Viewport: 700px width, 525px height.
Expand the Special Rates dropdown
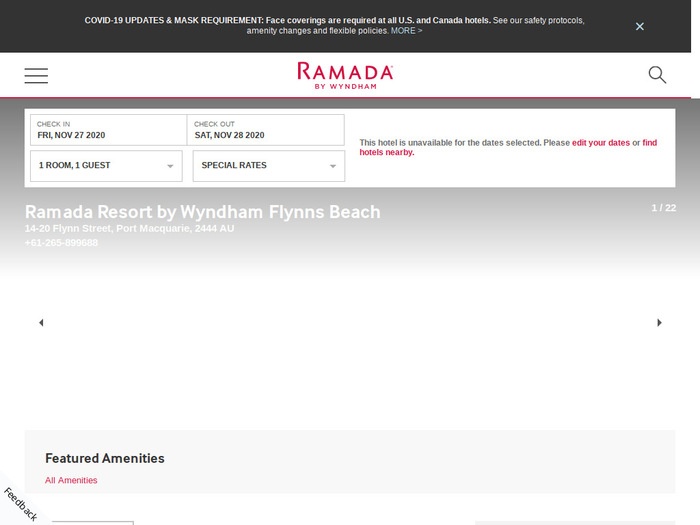pos(269,166)
